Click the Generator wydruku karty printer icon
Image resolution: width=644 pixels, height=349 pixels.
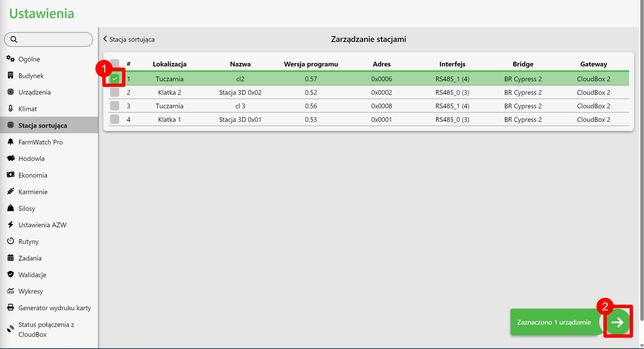[x=10, y=307]
